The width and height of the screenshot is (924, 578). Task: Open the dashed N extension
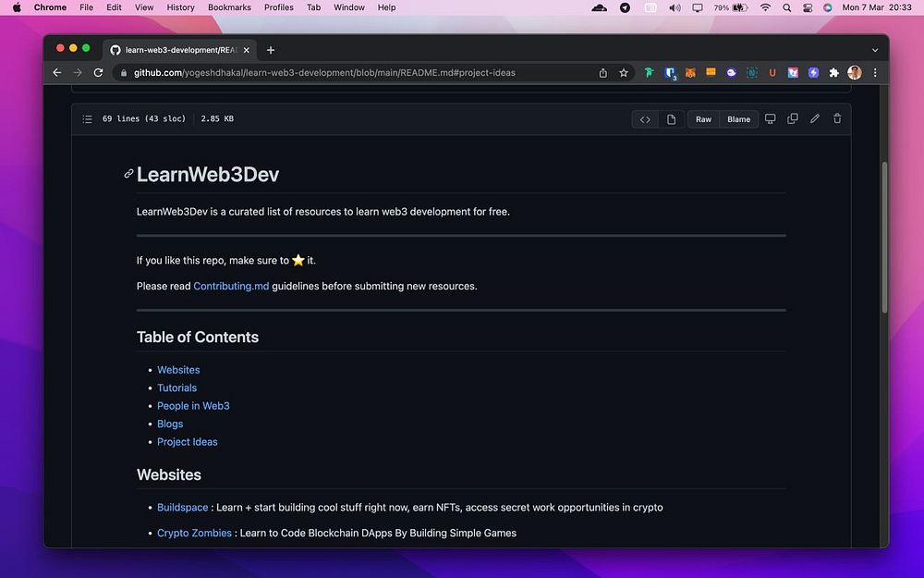(752, 72)
